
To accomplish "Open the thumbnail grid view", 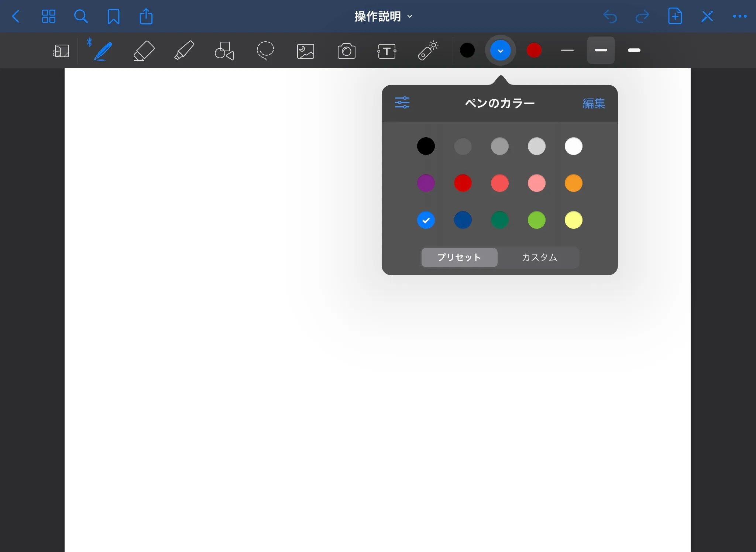I will pos(48,17).
